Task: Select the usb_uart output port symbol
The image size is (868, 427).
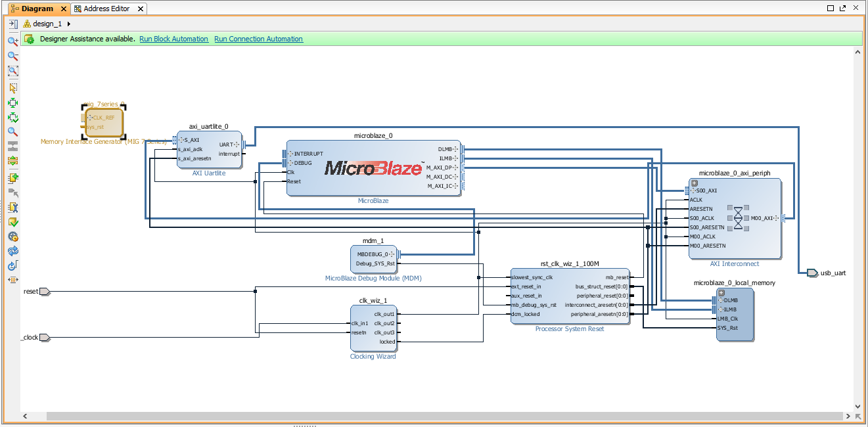Action: (x=812, y=273)
